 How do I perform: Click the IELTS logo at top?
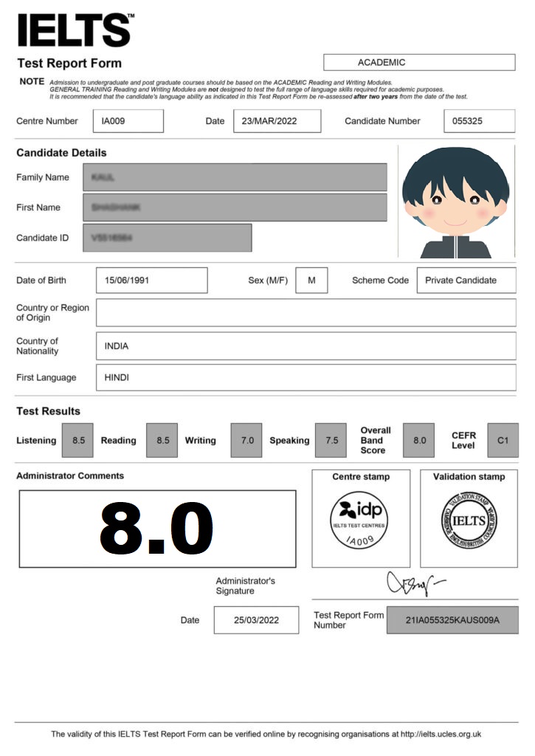75,30
